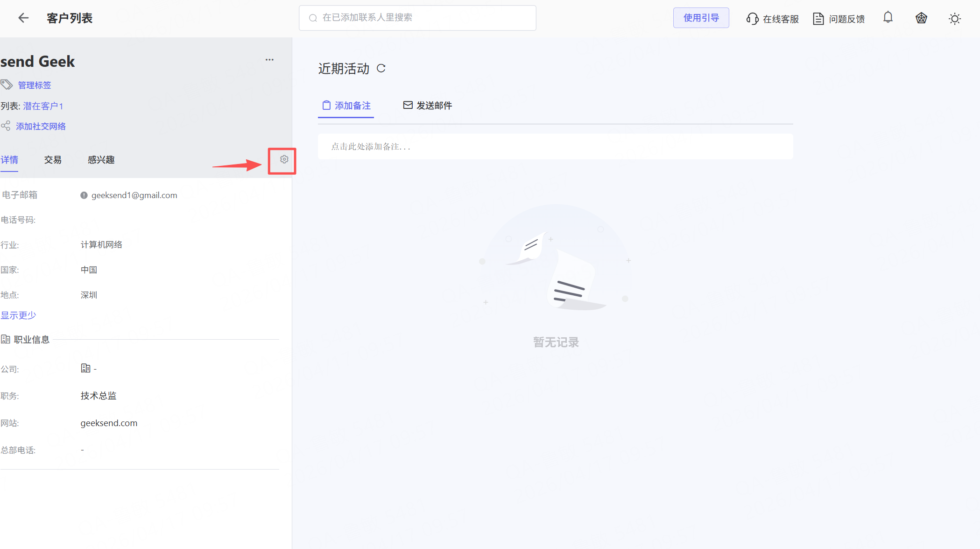Open 在线客服 support

[773, 19]
